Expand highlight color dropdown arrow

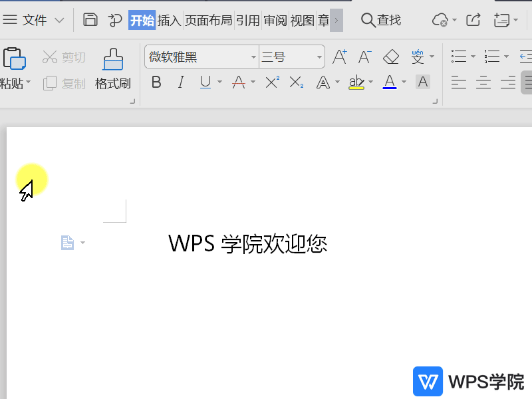[370, 82]
